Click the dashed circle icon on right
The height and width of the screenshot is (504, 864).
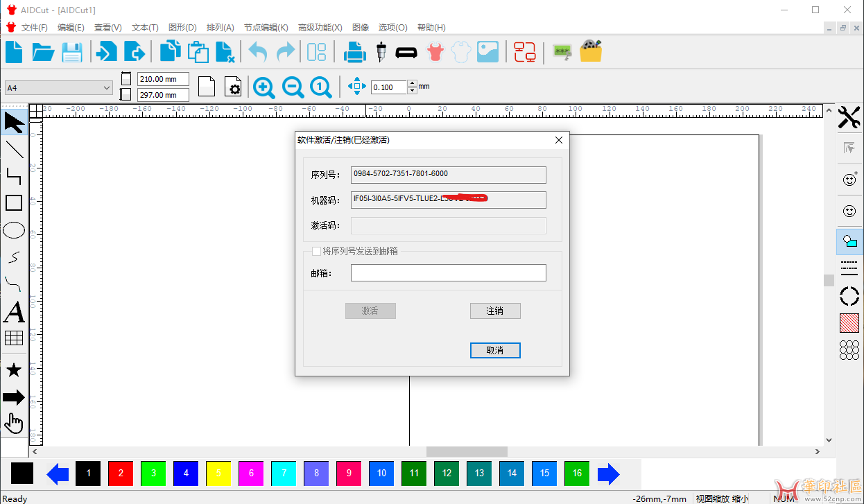tap(849, 296)
